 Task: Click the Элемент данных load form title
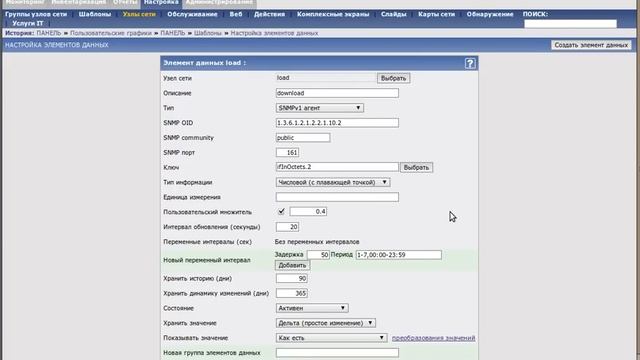[x=204, y=63]
